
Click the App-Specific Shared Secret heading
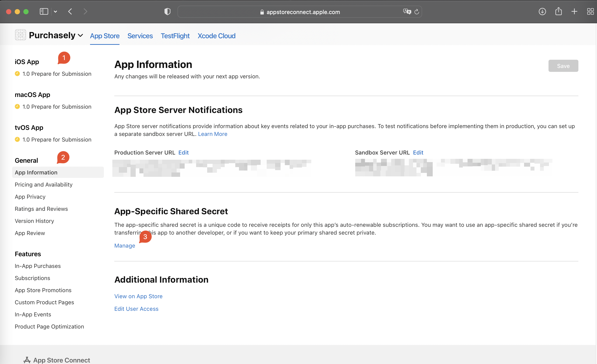pyautogui.click(x=171, y=211)
